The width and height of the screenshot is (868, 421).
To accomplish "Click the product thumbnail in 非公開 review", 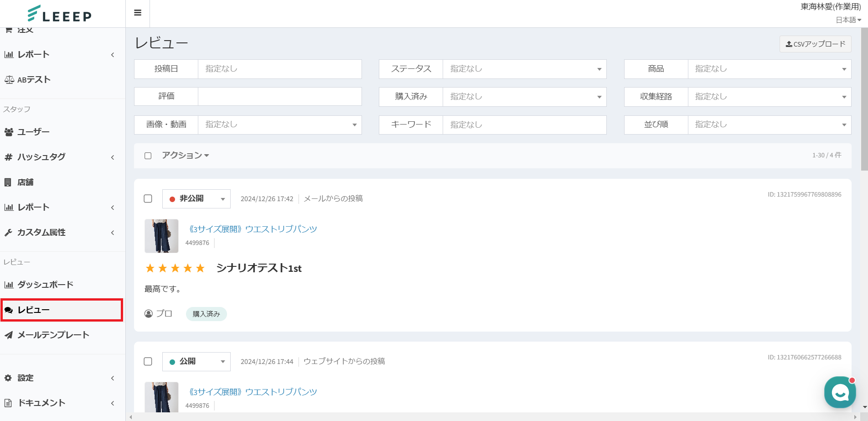I will click(161, 236).
